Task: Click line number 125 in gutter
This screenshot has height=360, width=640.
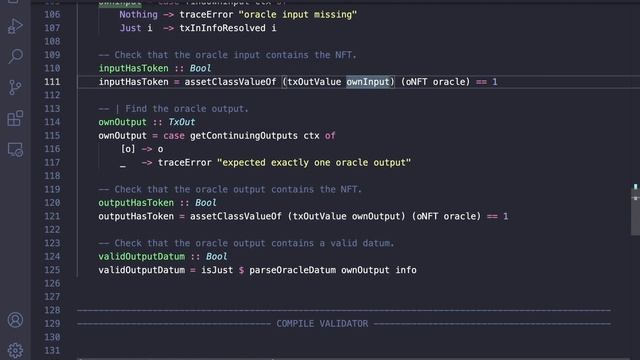Action: point(52,270)
